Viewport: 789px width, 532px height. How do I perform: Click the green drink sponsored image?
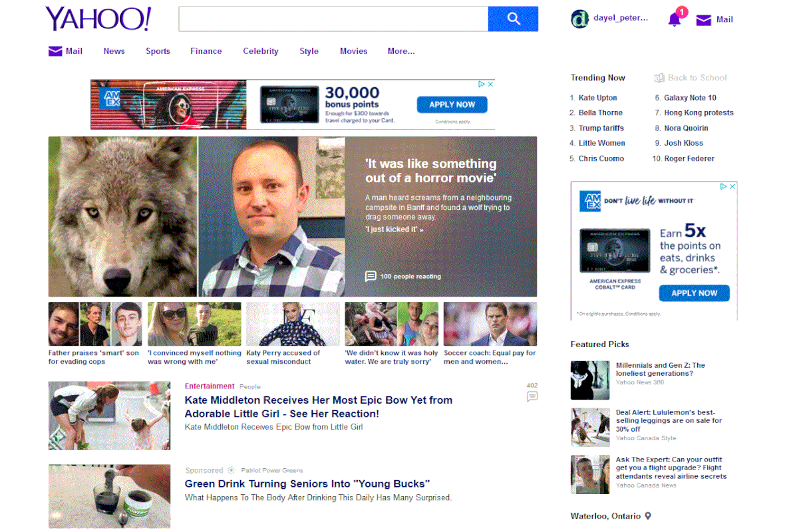tap(109, 496)
